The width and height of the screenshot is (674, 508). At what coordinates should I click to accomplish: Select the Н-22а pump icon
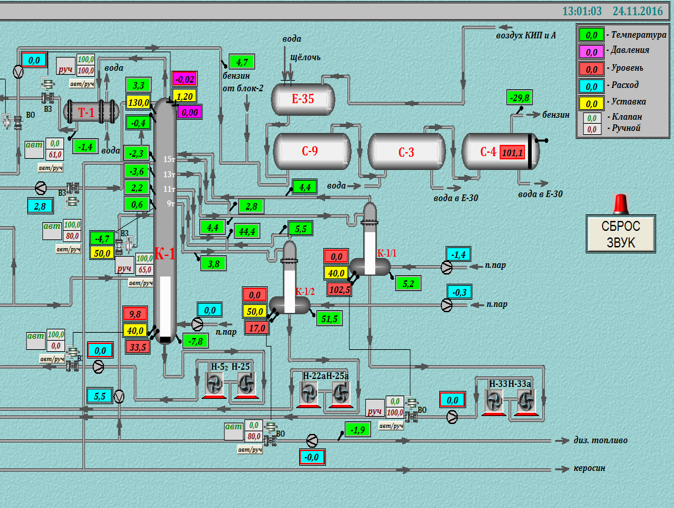(x=308, y=393)
